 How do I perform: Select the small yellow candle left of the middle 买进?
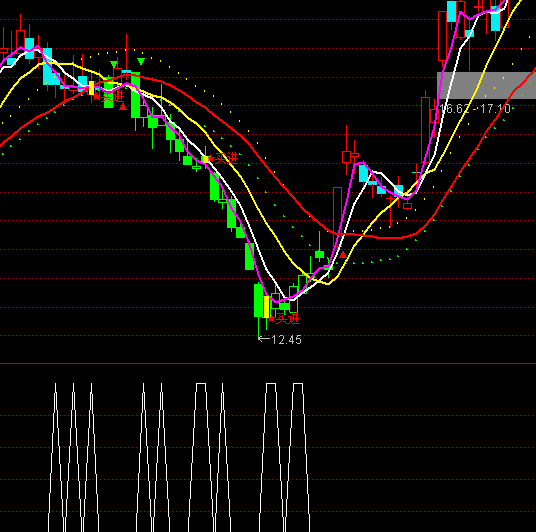[x=205, y=159]
